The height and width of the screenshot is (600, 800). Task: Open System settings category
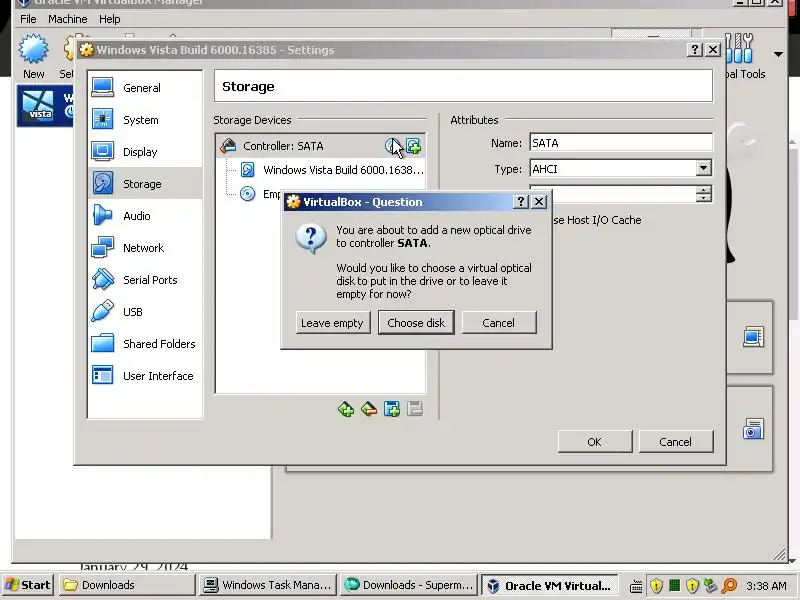[x=145, y=120]
